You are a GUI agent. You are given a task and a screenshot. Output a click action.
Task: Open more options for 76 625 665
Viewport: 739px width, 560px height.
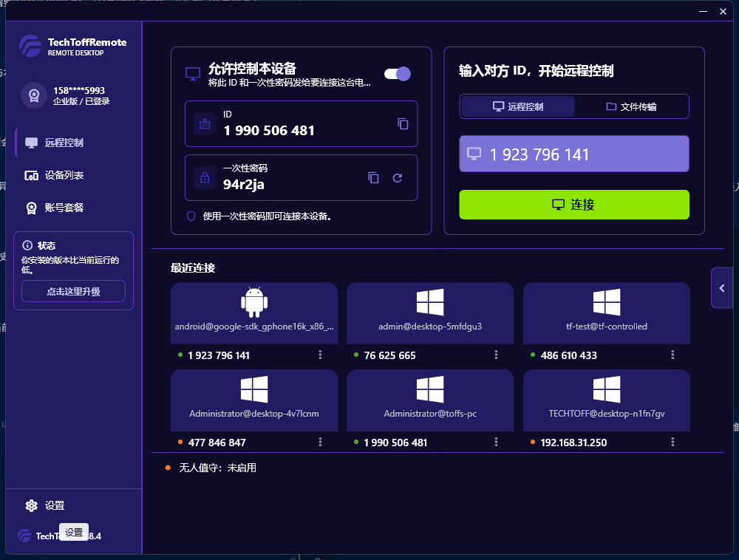(496, 355)
